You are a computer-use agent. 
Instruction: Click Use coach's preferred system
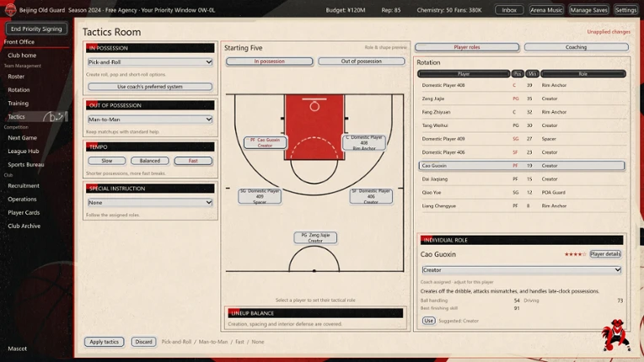coord(150,87)
